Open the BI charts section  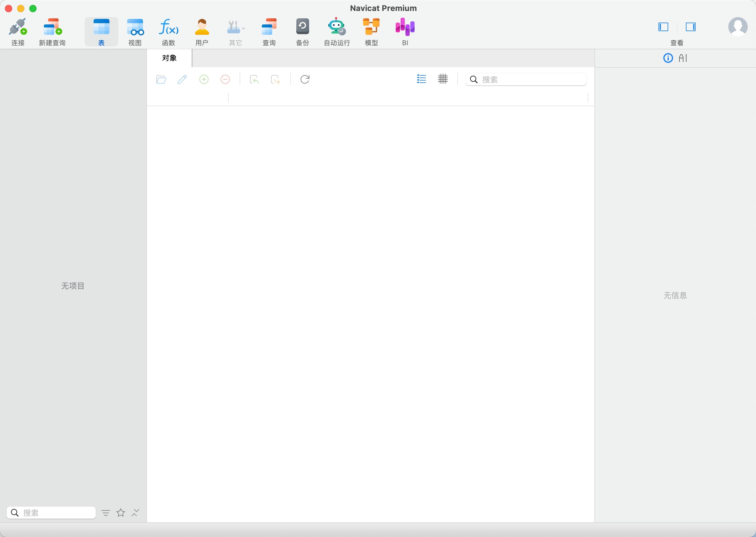click(x=405, y=32)
